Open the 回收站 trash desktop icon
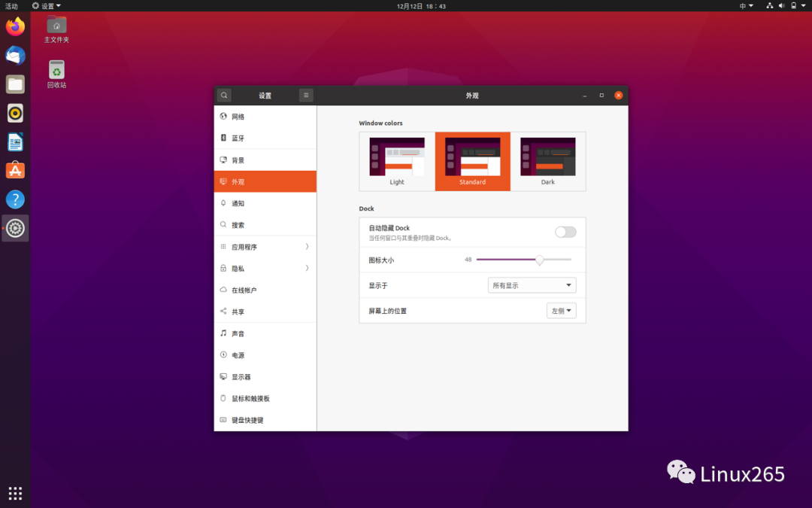The height and width of the screenshot is (508, 812). (56, 75)
